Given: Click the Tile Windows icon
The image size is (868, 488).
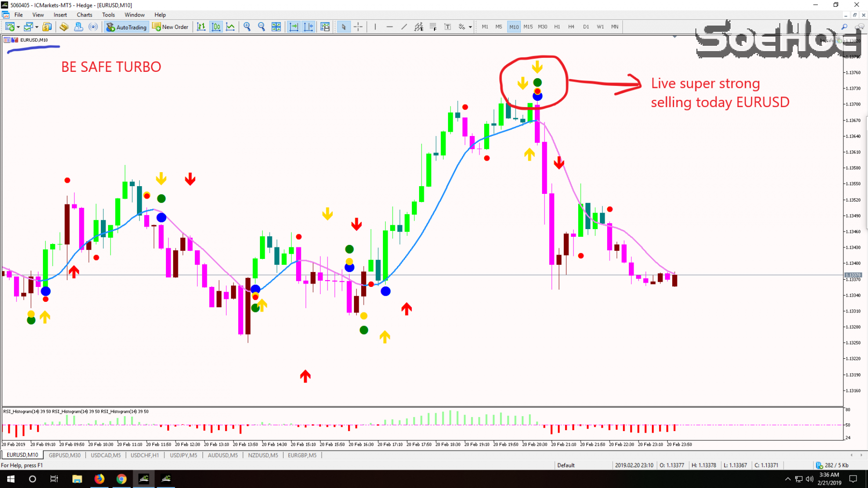Looking at the screenshot, I should coord(276,27).
